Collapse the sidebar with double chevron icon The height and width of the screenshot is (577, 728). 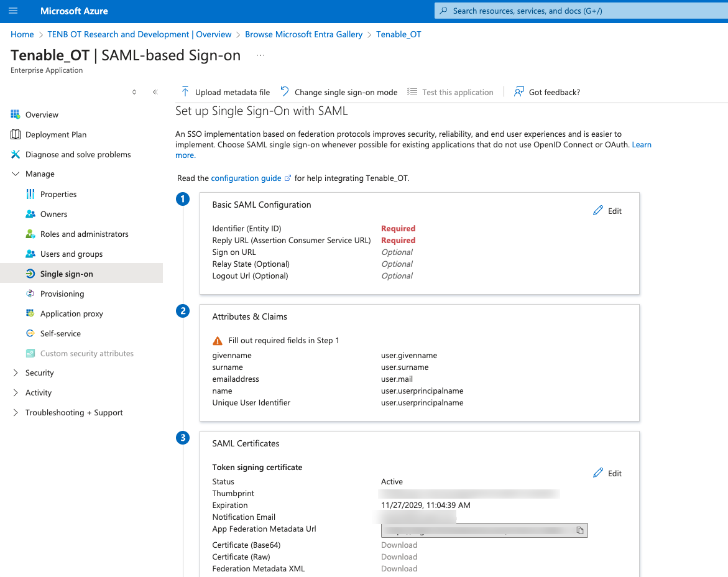tap(155, 92)
